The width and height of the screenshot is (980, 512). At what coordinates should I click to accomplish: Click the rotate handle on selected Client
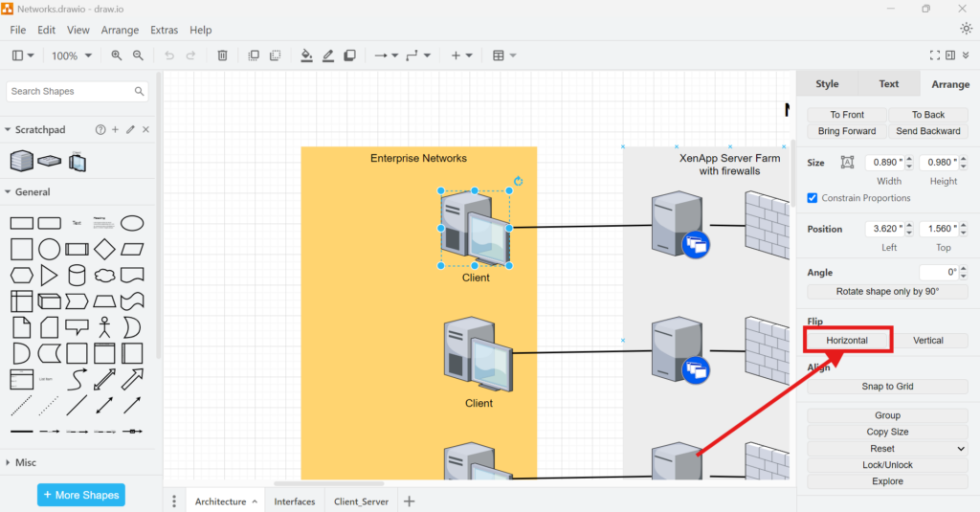point(518,181)
